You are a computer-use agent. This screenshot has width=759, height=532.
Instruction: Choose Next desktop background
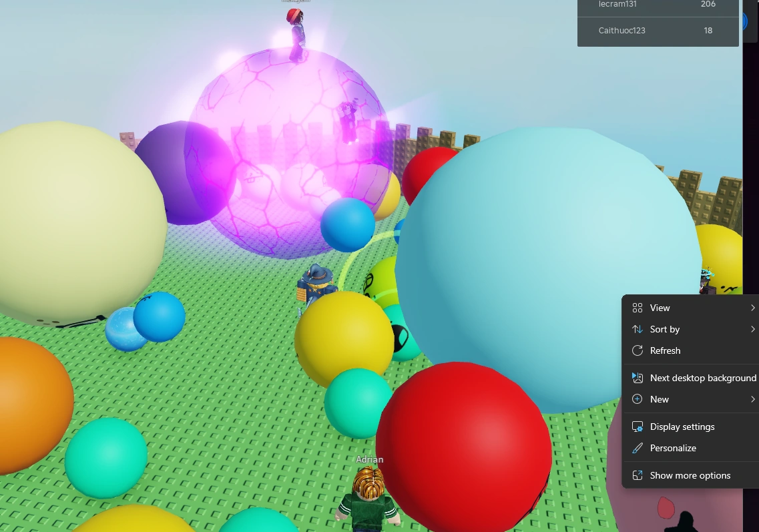[x=703, y=378]
